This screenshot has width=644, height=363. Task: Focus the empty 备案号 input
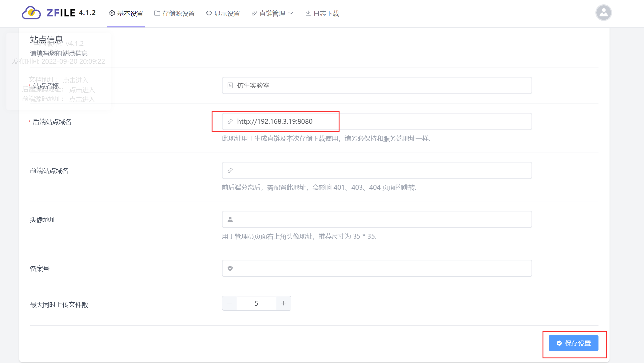(x=377, y=268)
